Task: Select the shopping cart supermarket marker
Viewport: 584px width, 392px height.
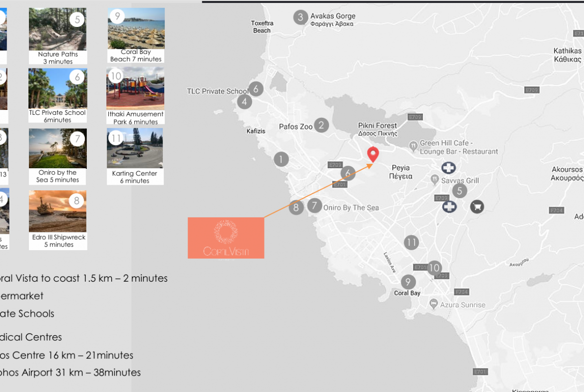Action: tap(477, 206)
